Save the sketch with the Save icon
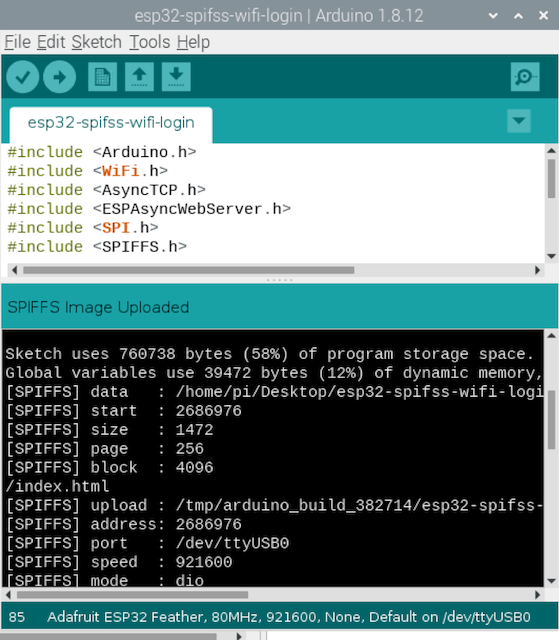The height and width of the screenshot is (640, 559). (176, 77)
